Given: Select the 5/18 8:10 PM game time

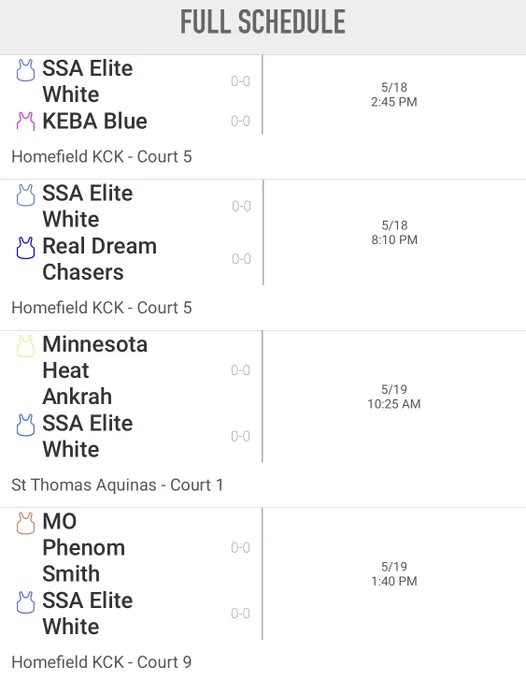Looking at the screenshot, I should click(394, 232).
